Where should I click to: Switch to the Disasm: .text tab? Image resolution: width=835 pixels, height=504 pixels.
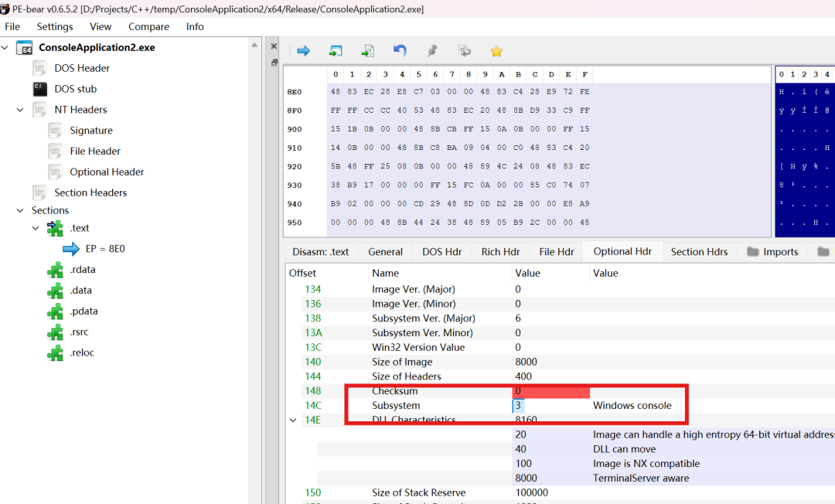[321, 252]
